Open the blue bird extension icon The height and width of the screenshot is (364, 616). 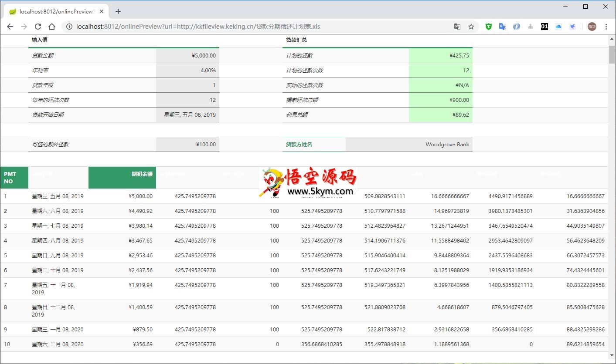(x=572, y=27)
